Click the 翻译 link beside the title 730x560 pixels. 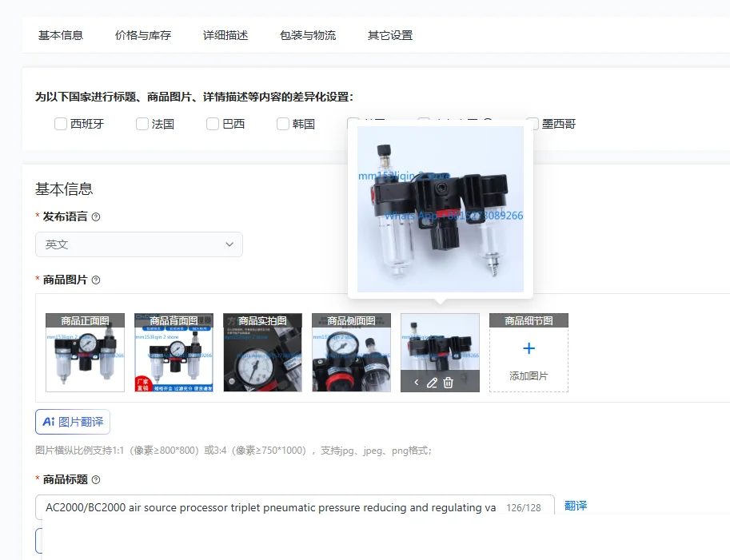point(576,506)
